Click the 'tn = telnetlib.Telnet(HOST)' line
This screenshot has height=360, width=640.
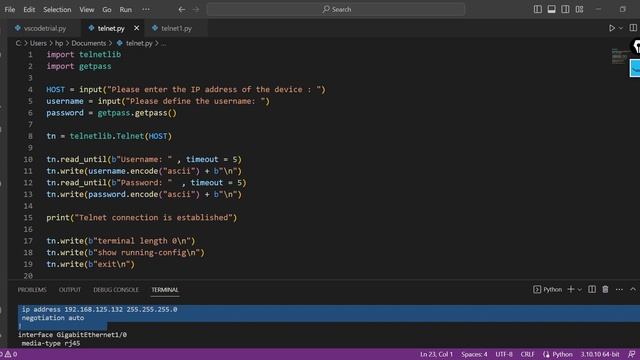pyautogui.click(x=109, y=136)
